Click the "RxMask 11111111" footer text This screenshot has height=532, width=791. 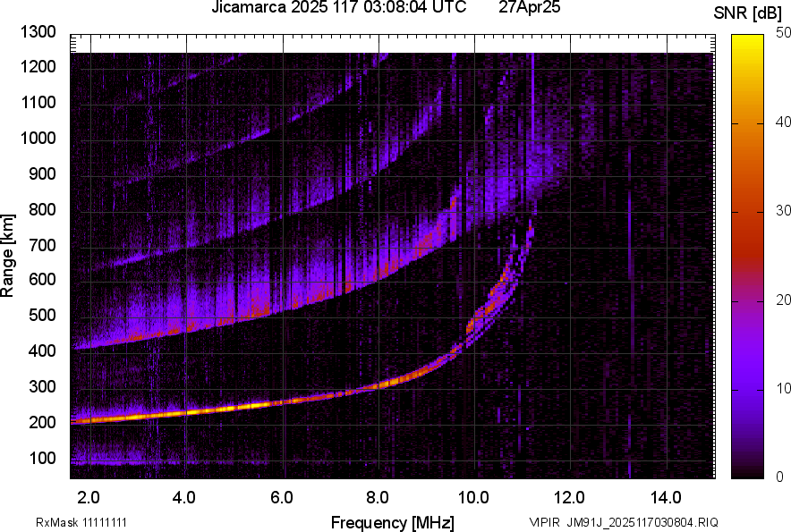coord(81,522)
